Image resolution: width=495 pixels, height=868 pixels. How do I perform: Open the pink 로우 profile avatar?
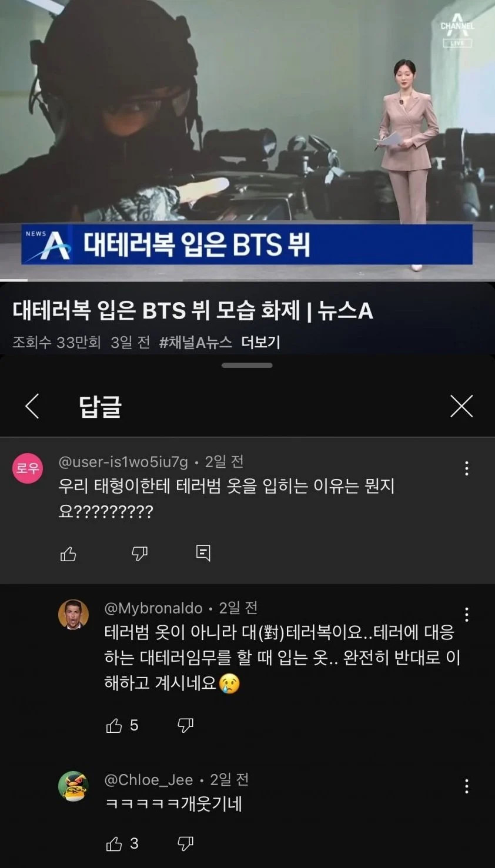click(28, 468)
